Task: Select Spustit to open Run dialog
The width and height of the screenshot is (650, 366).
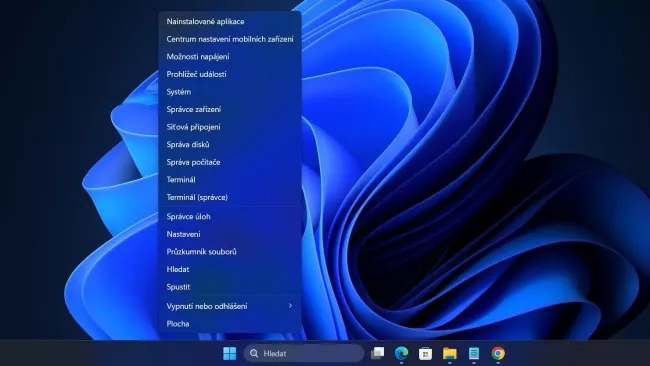Action: (x=230, y=287)
